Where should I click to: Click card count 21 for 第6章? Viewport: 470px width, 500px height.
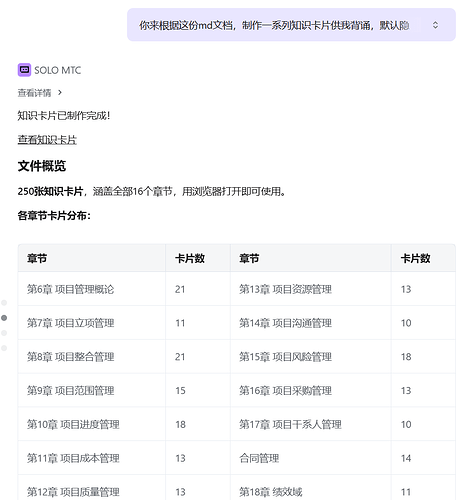pos(180,289)
